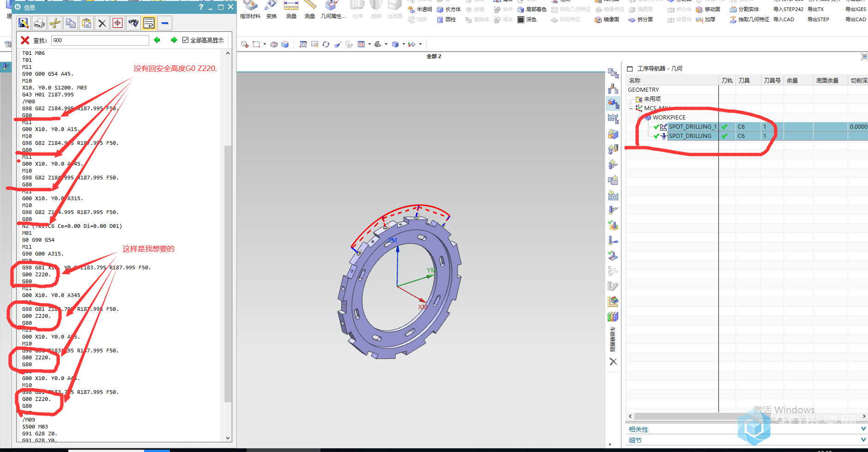This screenshot has height=452, width=868.
Task: Print the listing using the printer icon
Action: [x=39, y=23]
